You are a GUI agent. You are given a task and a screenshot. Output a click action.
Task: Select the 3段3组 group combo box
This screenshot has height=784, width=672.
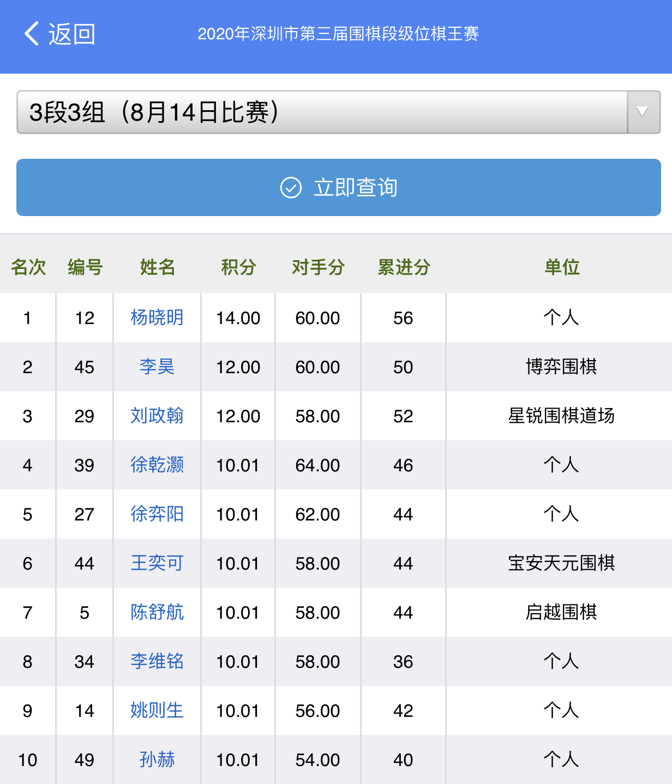click(x=322, y=112)
